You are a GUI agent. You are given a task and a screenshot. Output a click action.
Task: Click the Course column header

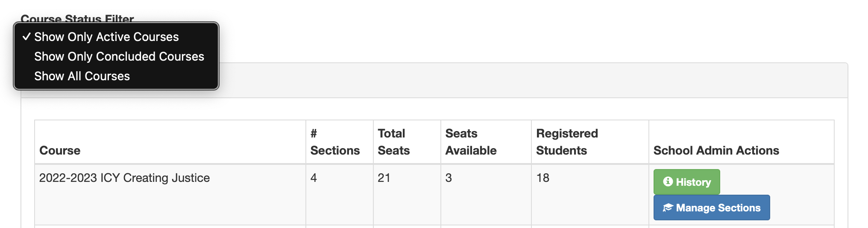tap(60, 150)
